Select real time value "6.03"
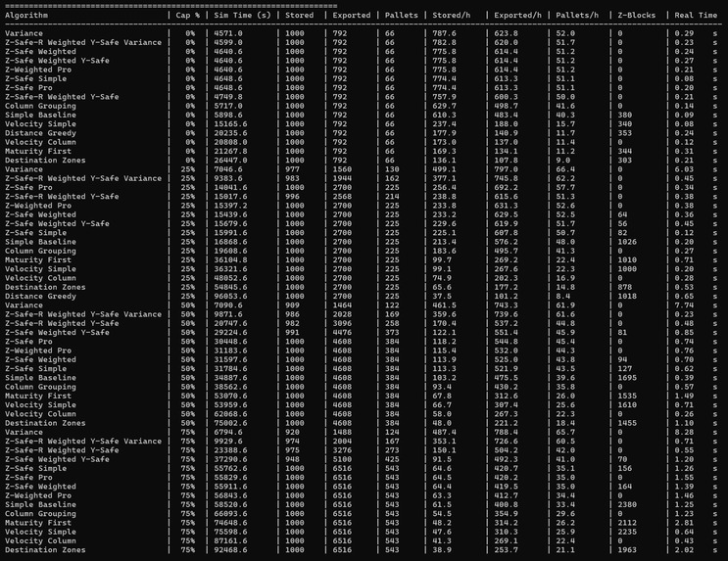This screenshot has height=561, width=728. [684, 169]
